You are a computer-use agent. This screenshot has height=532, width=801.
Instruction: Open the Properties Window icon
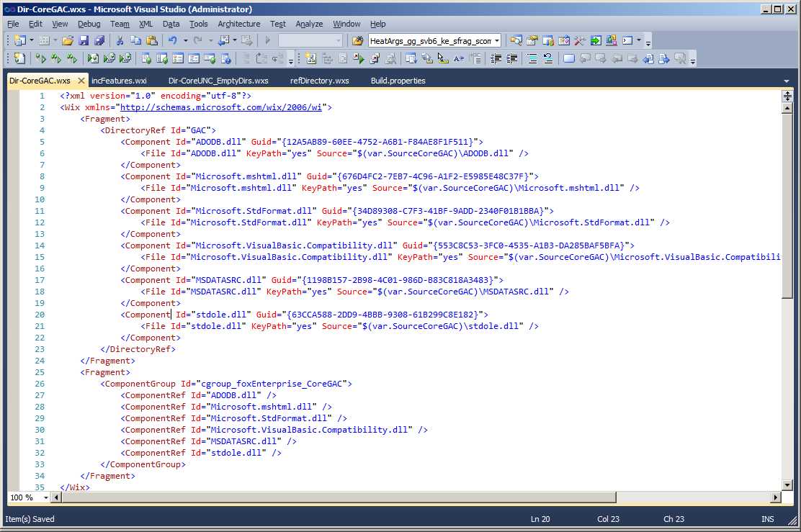[532, 40]
